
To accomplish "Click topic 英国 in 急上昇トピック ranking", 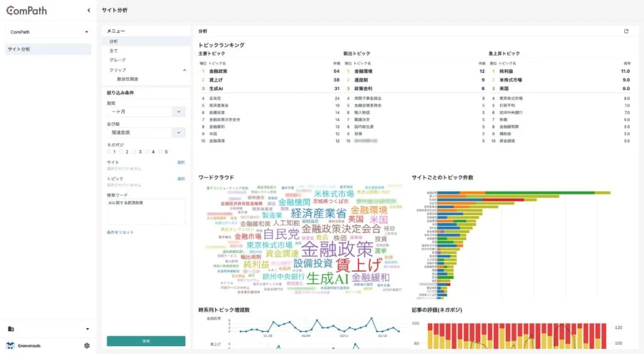I will [504, 89].
